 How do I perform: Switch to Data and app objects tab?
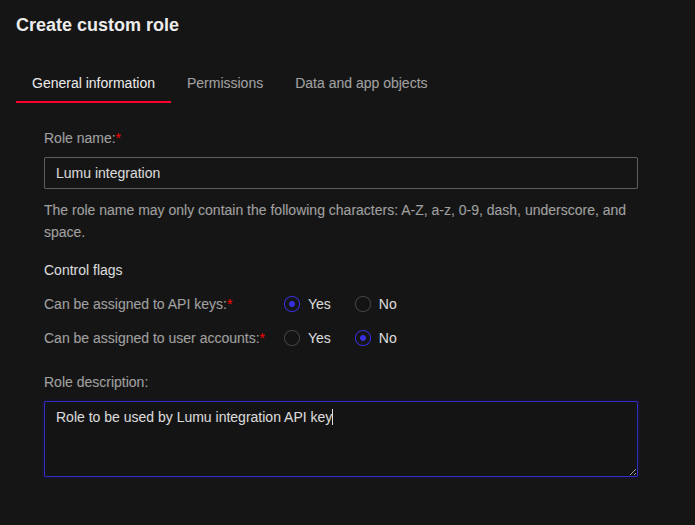point(361,83)
